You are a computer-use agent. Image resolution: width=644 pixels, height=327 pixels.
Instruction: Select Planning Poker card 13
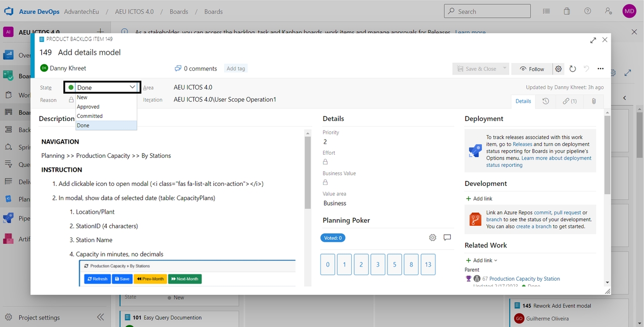[x=428, y=265]
